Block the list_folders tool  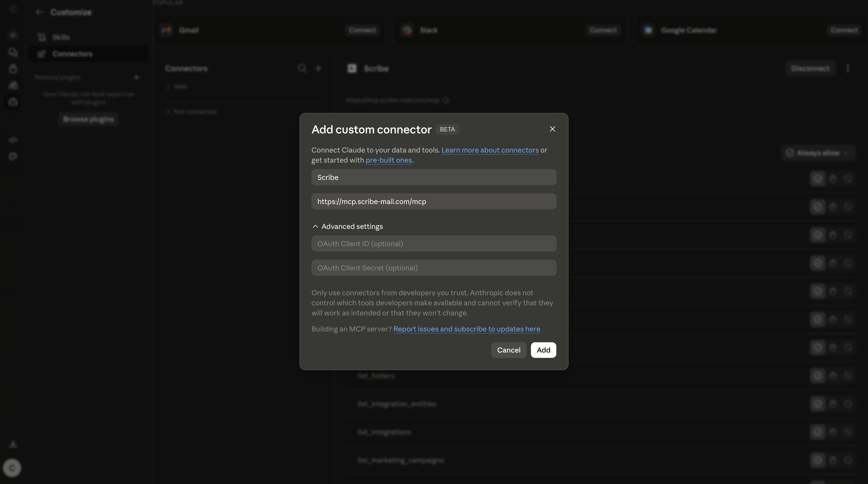(x=848, y=376)
